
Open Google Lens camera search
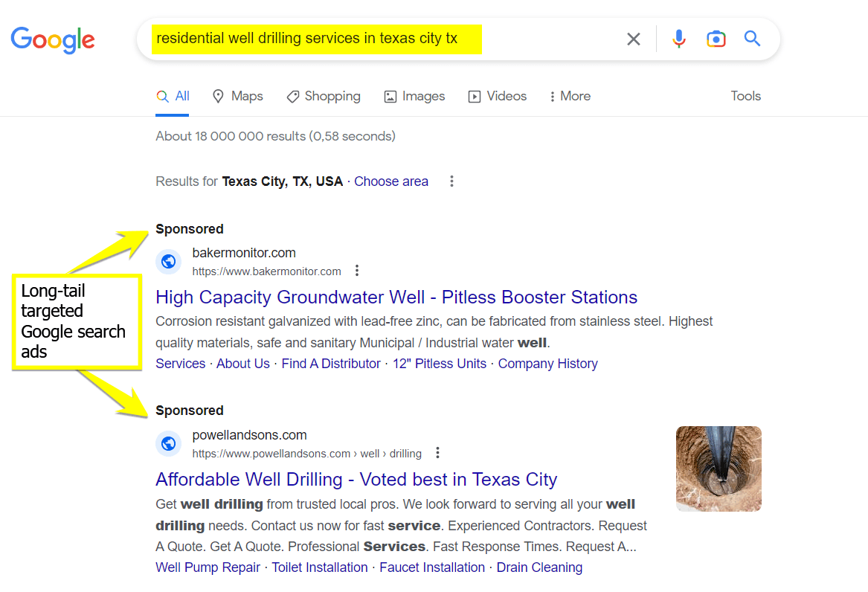pos(716,39)
